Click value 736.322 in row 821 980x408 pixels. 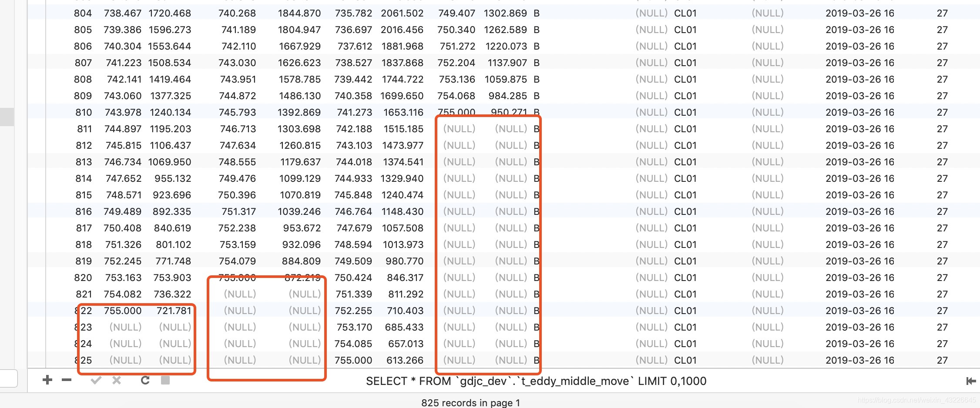pyautogui.click(x=172, y=294)
